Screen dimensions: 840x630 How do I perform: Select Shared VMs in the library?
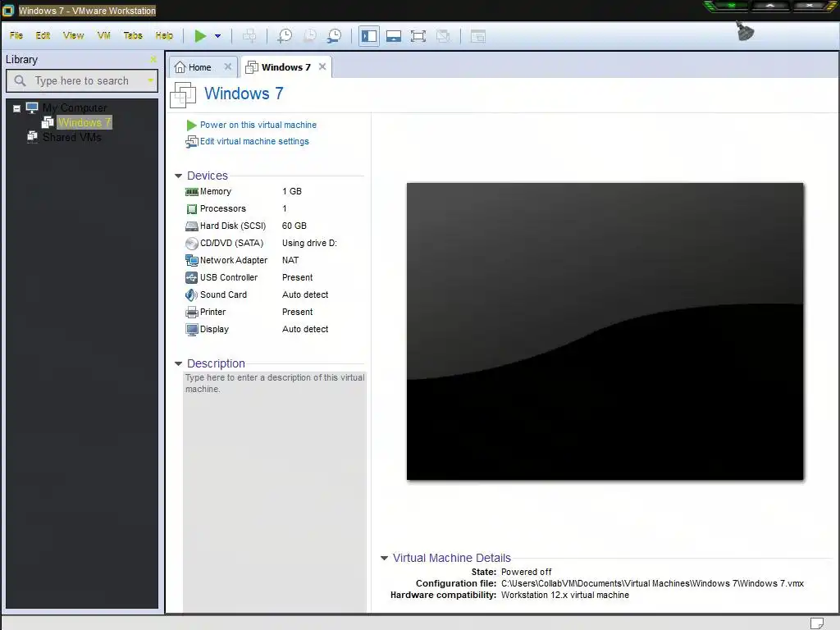(72, 137)
